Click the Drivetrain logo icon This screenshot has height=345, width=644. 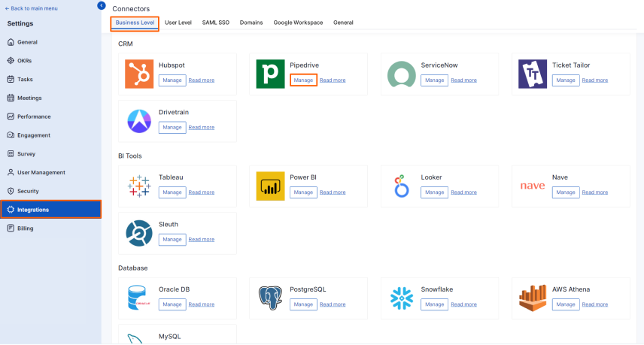pos(139,121)
